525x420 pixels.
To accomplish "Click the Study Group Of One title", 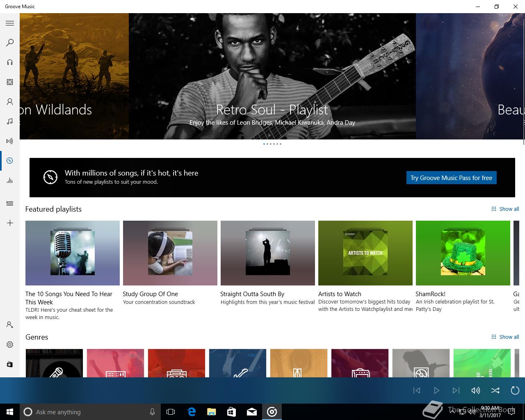I will [x=150, y=294].
